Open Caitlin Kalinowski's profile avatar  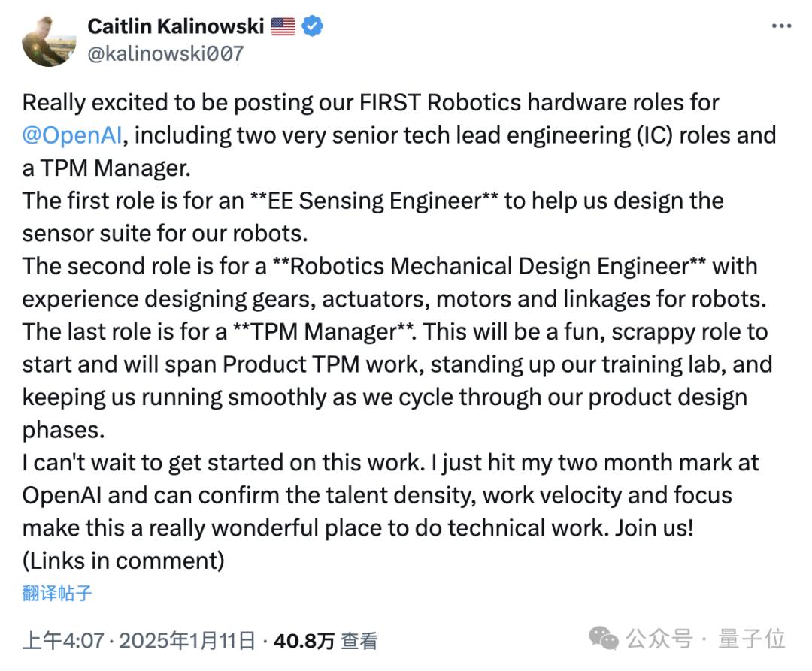49,41
